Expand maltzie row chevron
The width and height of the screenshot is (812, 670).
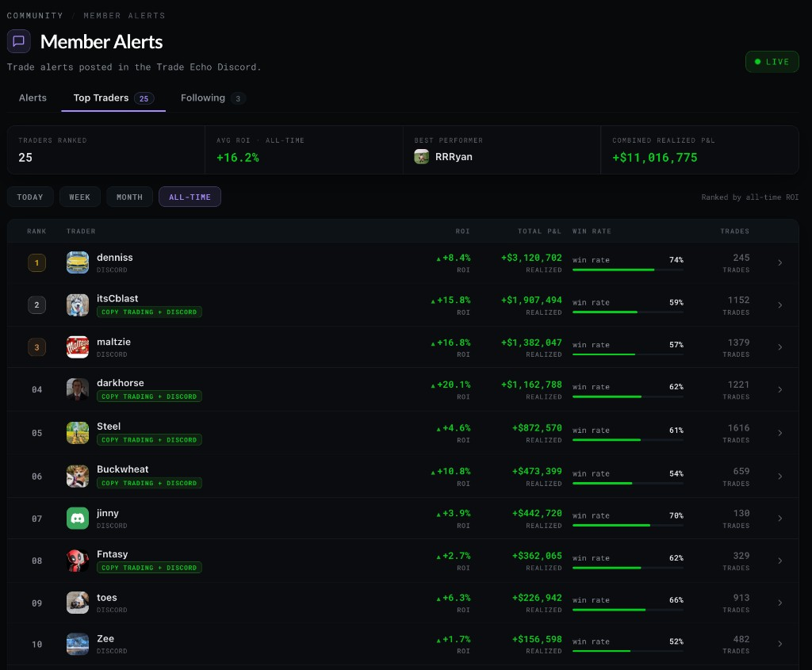click(780, 347)
